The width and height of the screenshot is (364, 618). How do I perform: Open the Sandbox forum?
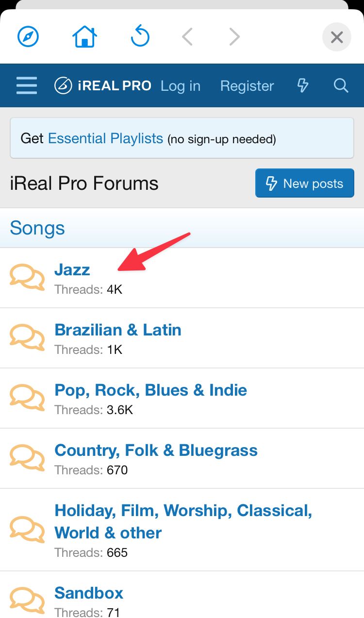pyautogui.click(x=89, y=593)
